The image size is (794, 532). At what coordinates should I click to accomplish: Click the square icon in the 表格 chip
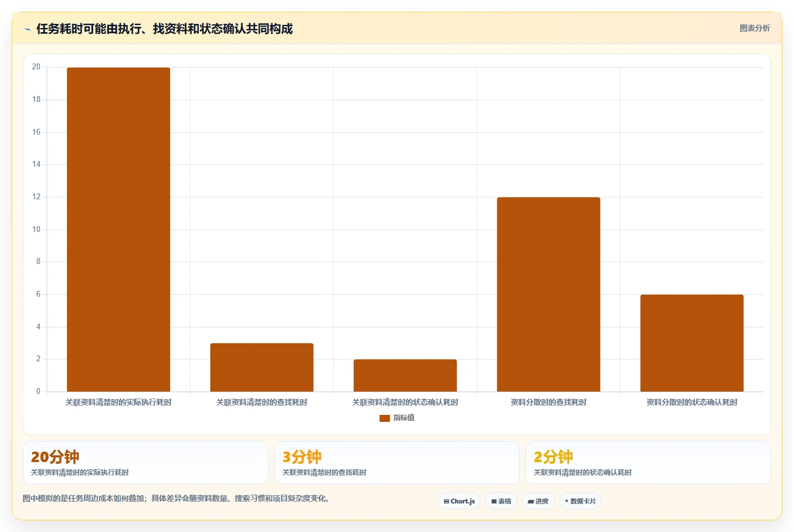494,501
